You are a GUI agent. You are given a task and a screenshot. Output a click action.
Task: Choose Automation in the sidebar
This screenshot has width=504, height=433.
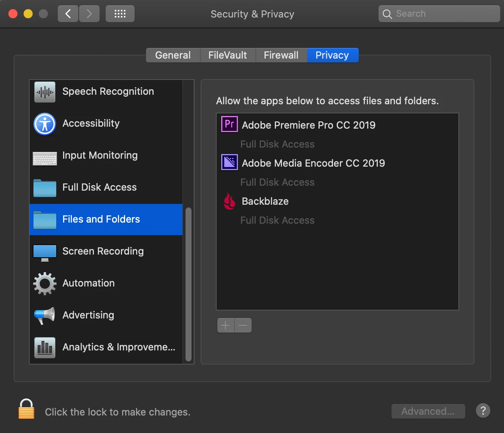(106, 283)
